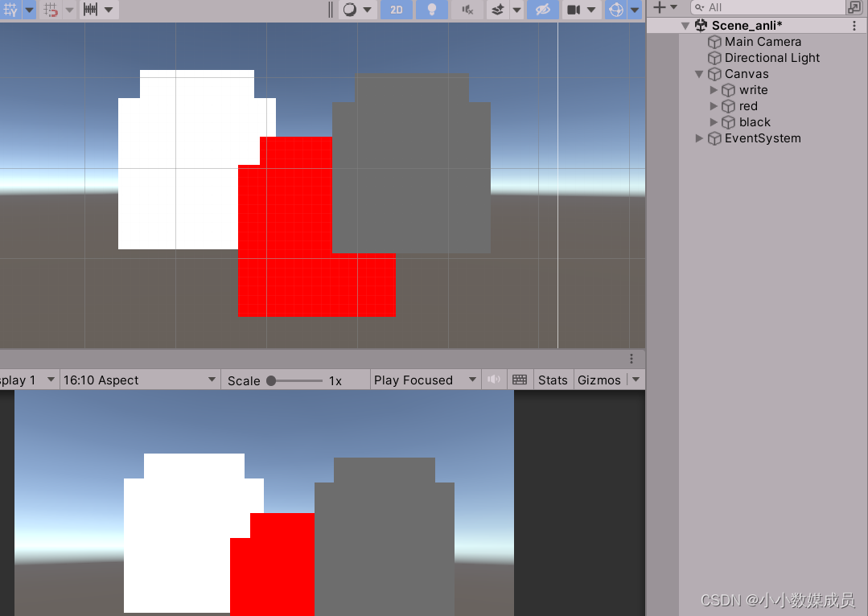Open the Game view three-dot options menu
This screenshot has height=616, width=868.
631,359
